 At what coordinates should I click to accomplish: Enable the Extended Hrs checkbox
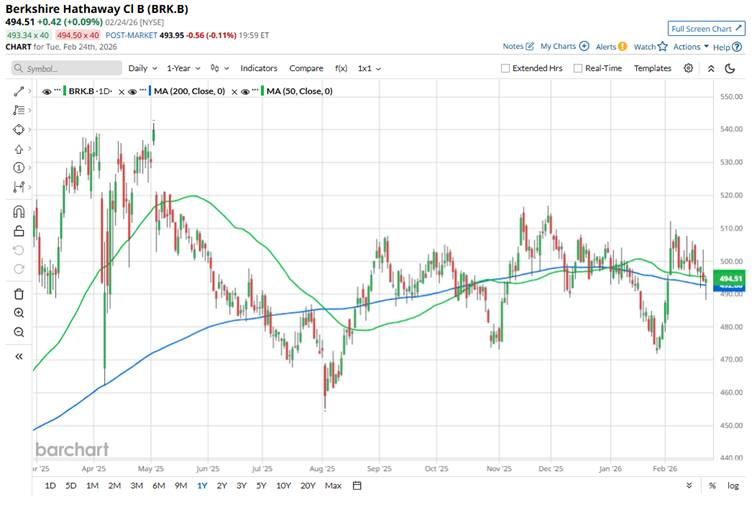[x=506, y=68]
